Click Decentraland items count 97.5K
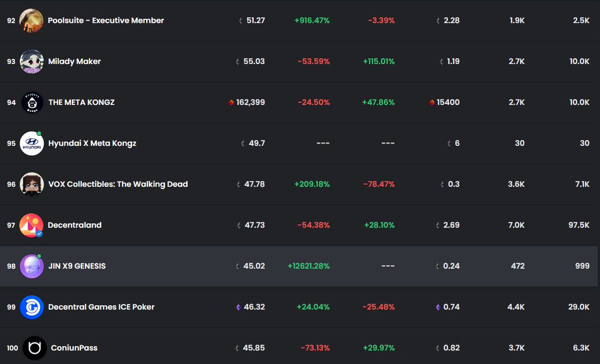600x364 pixels. (579, 225)
